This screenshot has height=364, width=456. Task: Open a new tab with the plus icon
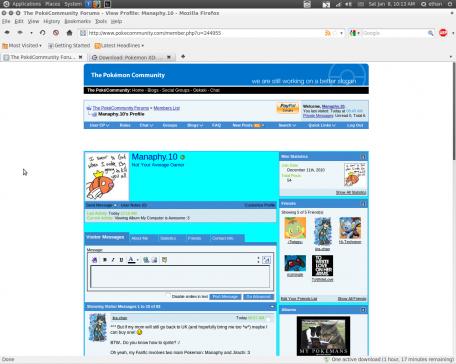(x=183, y=57)
